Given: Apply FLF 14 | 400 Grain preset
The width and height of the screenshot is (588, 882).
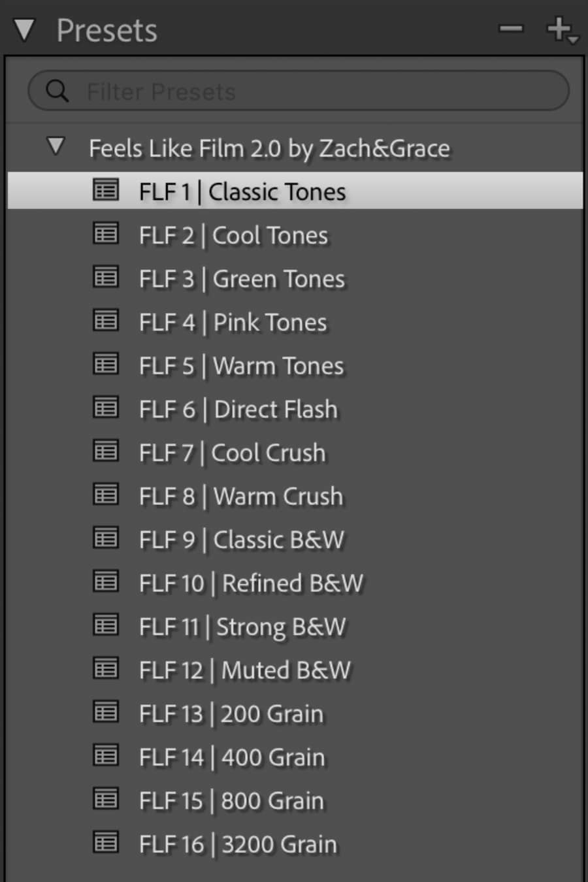Looking at the screenshot, I should (232, 757).
